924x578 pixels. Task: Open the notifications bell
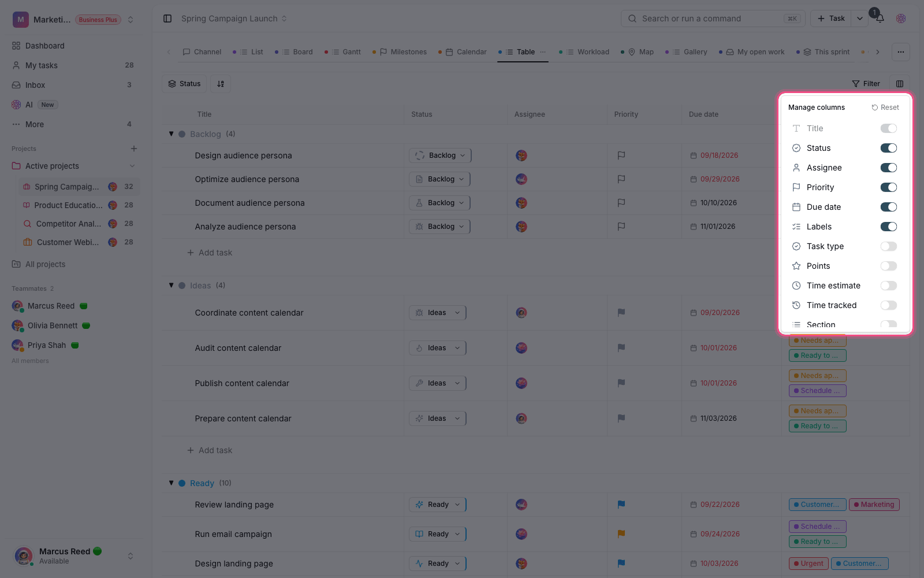tap(880, 18)
